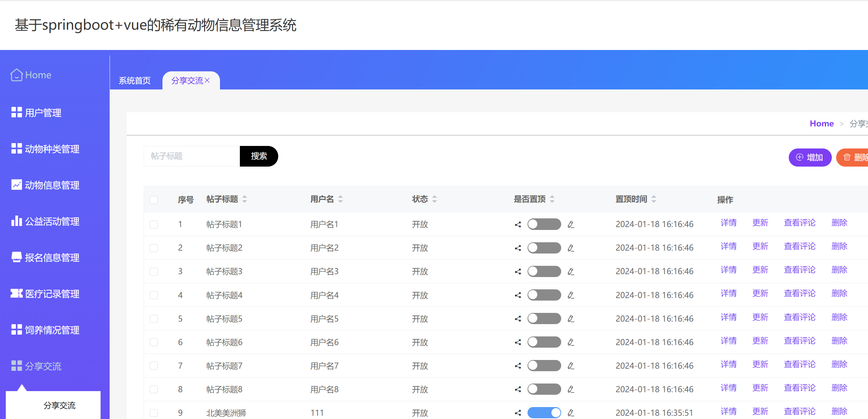Check the select-all checkbox in table header
Viewport: 868px width, 419px height.
coord(154,200)
